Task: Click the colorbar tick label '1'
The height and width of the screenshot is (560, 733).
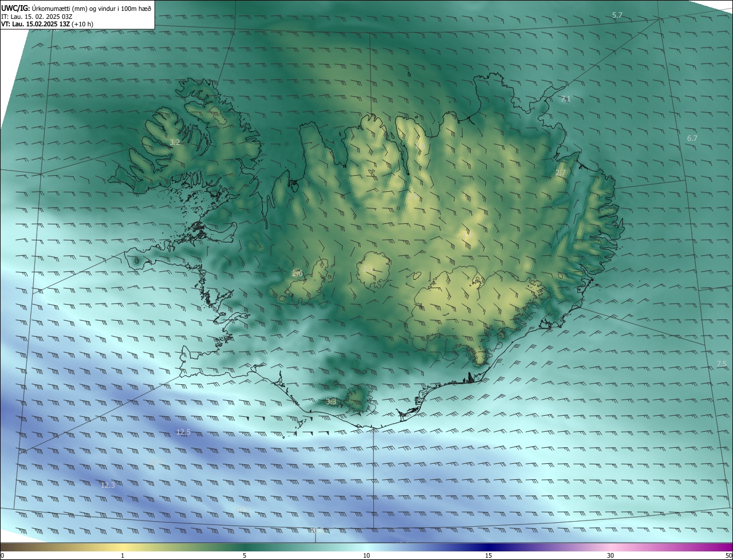Action: tap(123, 555)
